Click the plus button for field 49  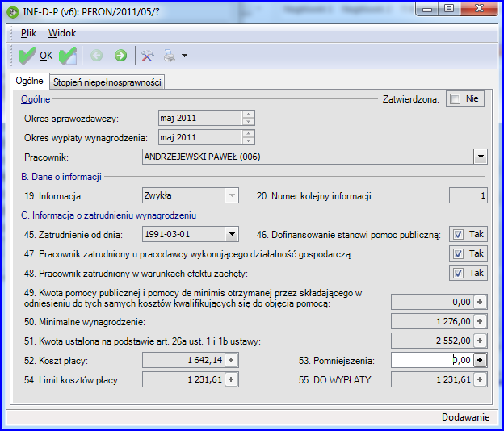pyautogui.click(x=480, y=302)
